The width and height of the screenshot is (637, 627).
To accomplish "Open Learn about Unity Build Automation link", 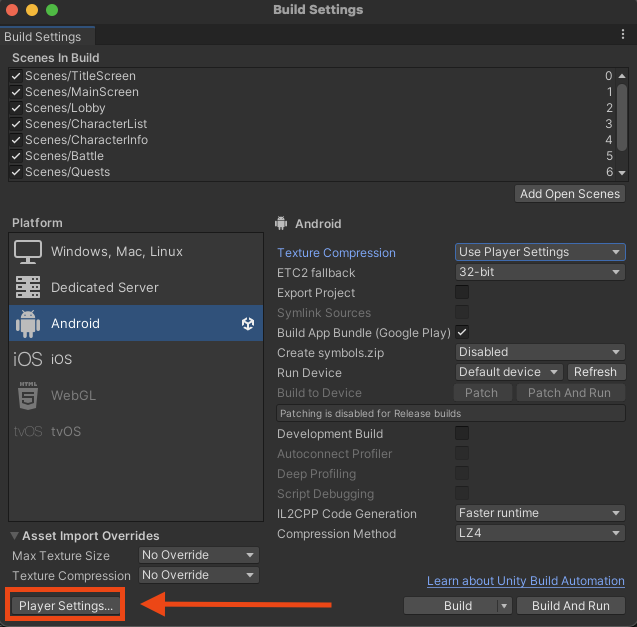I will pos(526,581).
